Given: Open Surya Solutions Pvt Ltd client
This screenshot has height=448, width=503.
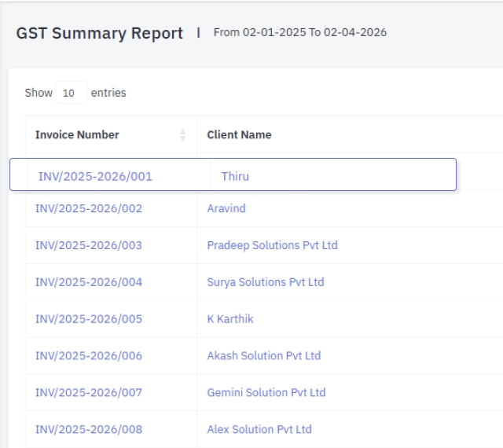Looking at the screenshot, I should (x=265, y=282).
